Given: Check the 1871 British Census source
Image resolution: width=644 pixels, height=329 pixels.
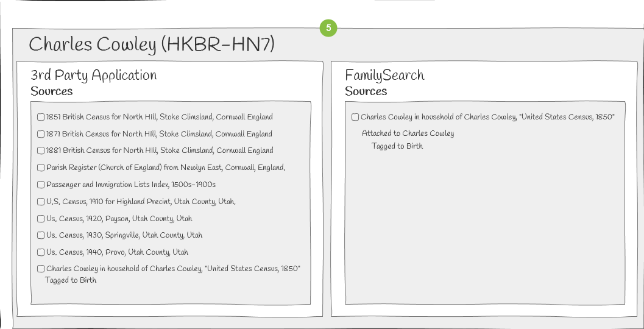Looking at the screenshot, I should point(41,134).
